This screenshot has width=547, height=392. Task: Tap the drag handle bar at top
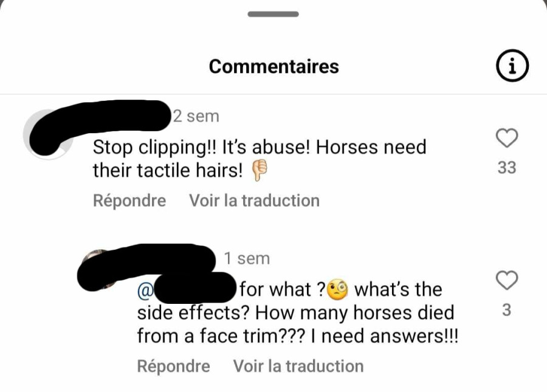tap(273, 14)
